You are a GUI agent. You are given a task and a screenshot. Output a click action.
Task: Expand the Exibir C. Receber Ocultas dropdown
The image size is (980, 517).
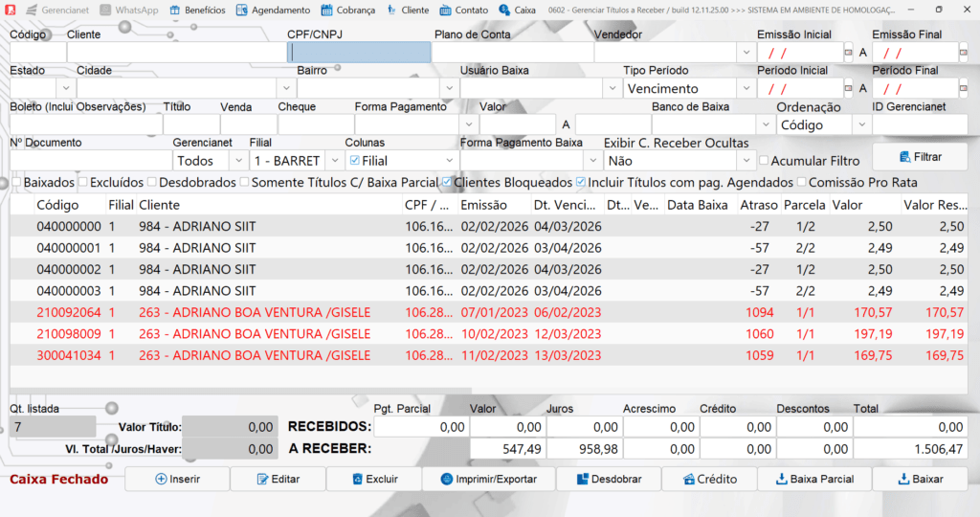744,161
